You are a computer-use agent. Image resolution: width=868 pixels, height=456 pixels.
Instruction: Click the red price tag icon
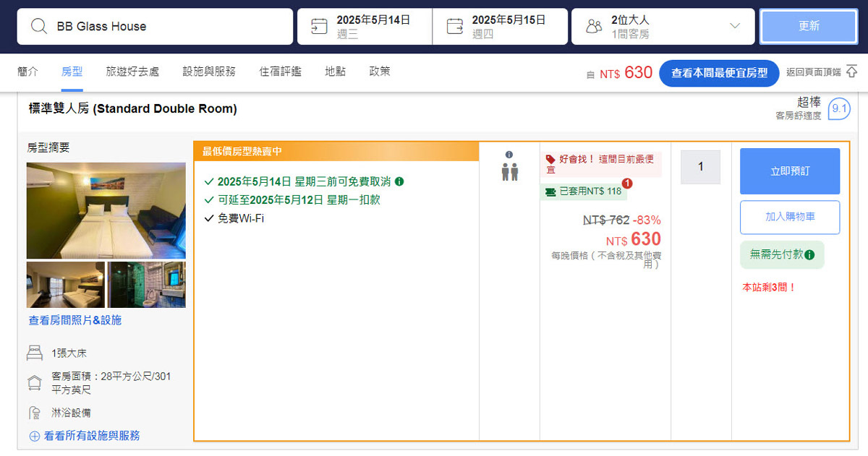coord(550,159)
